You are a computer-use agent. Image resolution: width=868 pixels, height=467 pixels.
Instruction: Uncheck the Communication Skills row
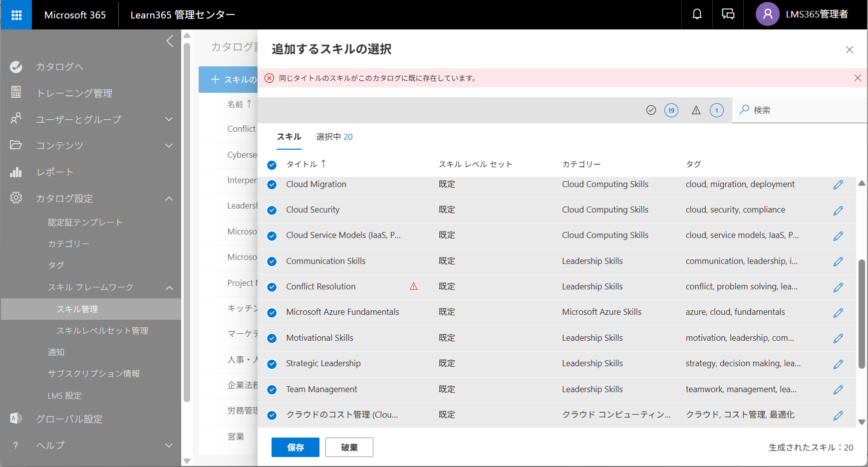(x=272, y=261)
